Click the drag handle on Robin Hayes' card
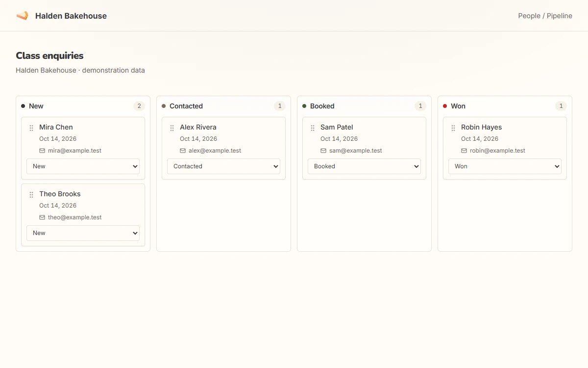Viewport: 588px width, 368px height. [453, 128]
